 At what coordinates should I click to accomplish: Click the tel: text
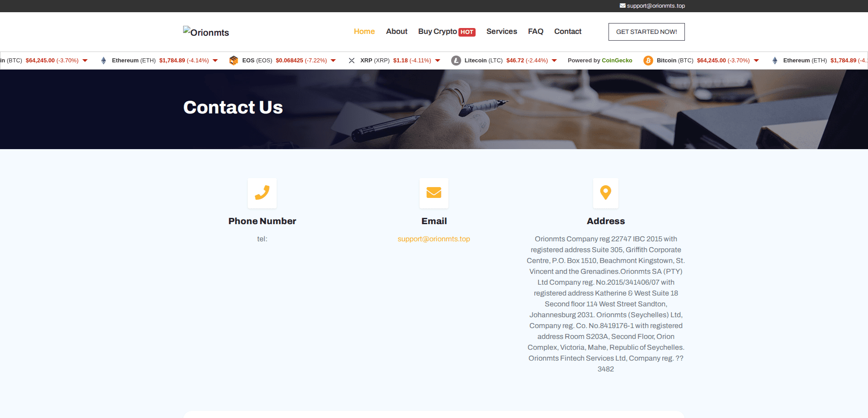pos(262,239)
